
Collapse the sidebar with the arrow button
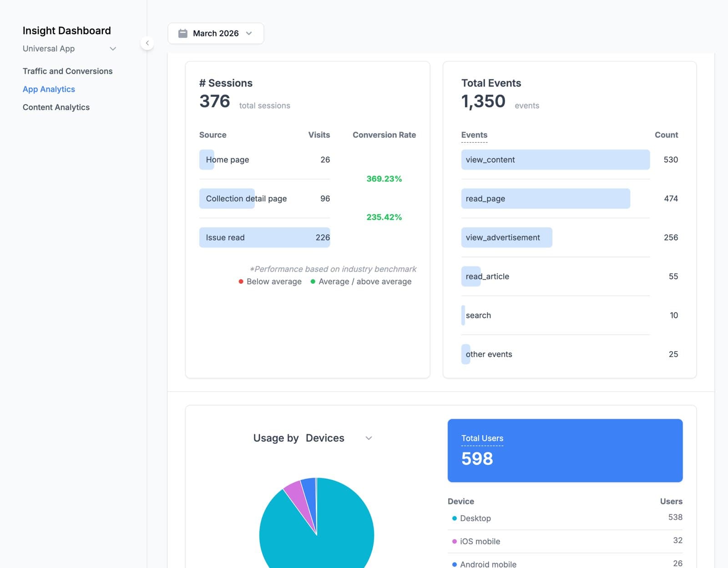coord(147,43)
